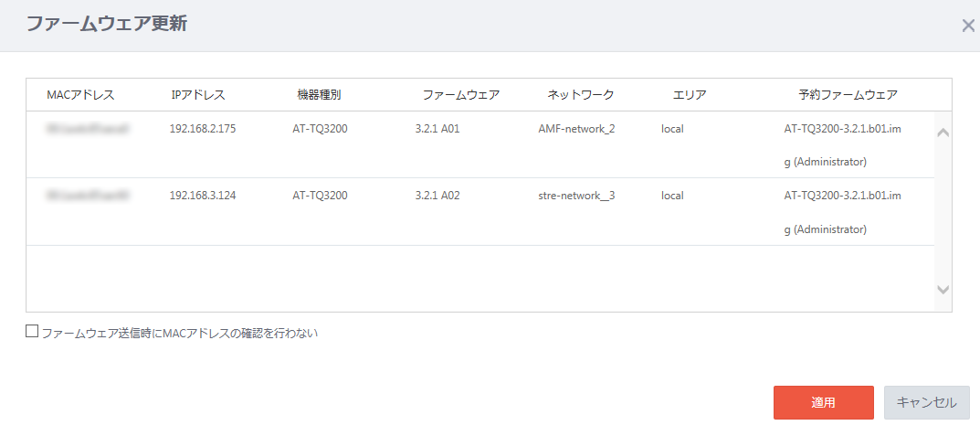Click the エリア column header
The width and height of the screenshot is (980, 436).
690,95
